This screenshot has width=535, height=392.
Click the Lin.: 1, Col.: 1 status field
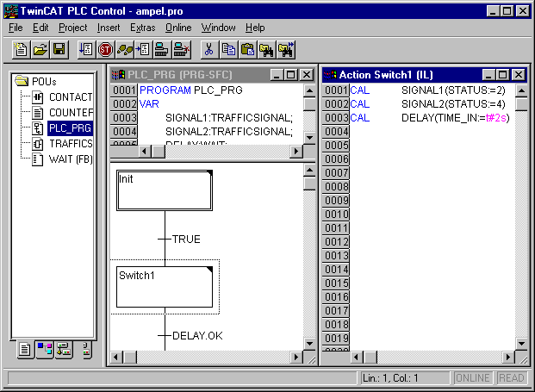click(405, 378)
